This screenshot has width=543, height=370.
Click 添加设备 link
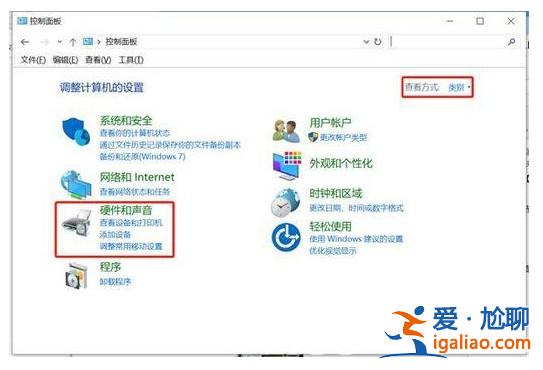pos(115,235)
